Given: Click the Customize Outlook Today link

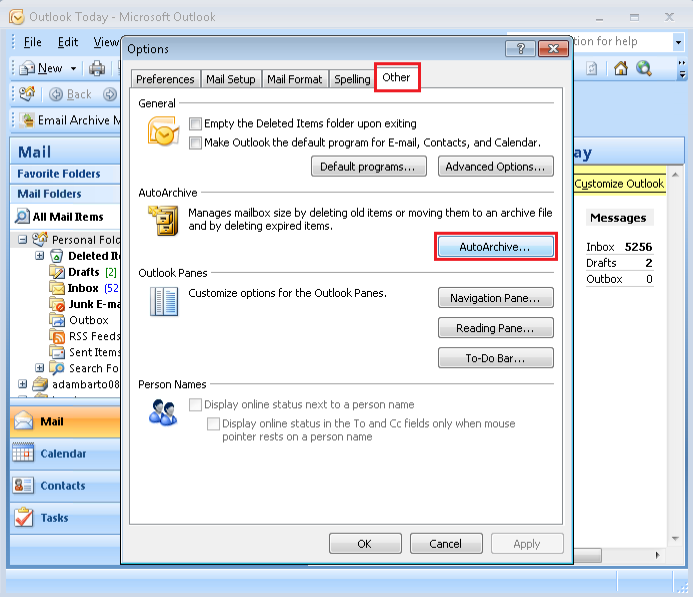Looking at the screenshot, I should pos(619,183).
